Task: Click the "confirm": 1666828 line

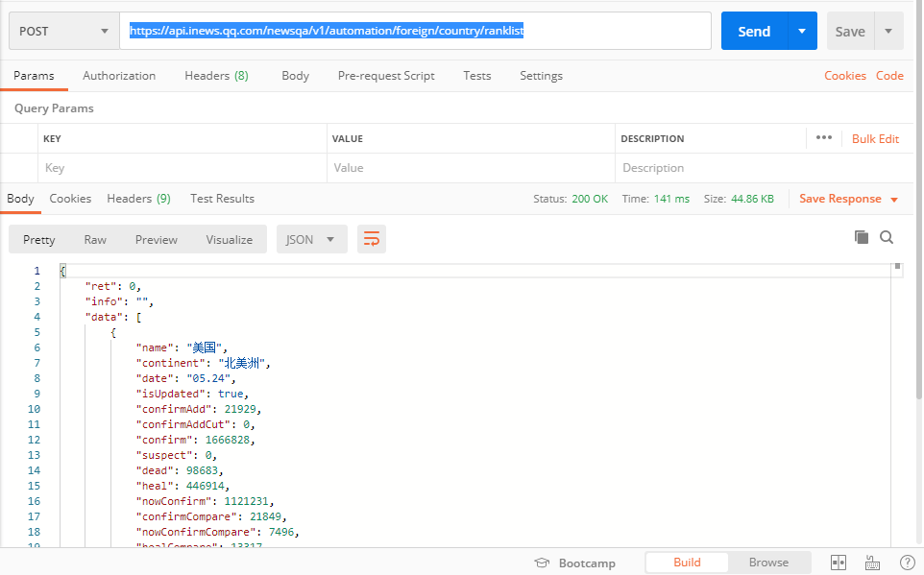Action: pyautogui.click(x=195, y=440)
